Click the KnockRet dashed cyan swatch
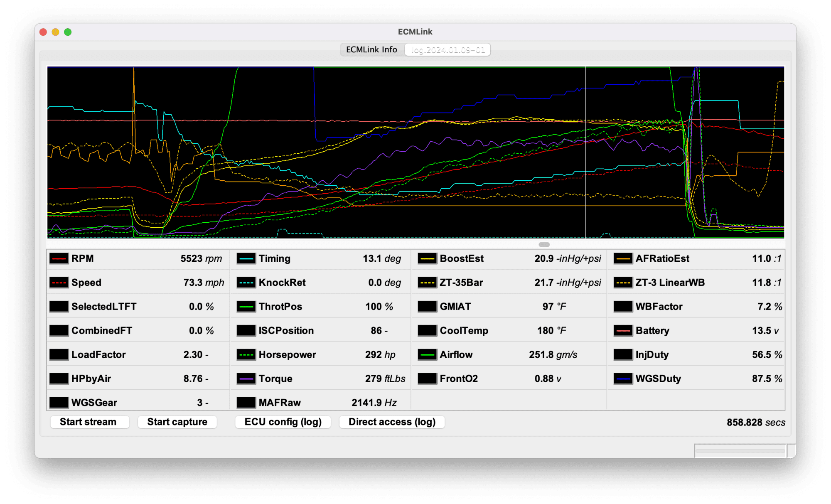The width and height of the screenshot is (831, 504). point(246,283)
